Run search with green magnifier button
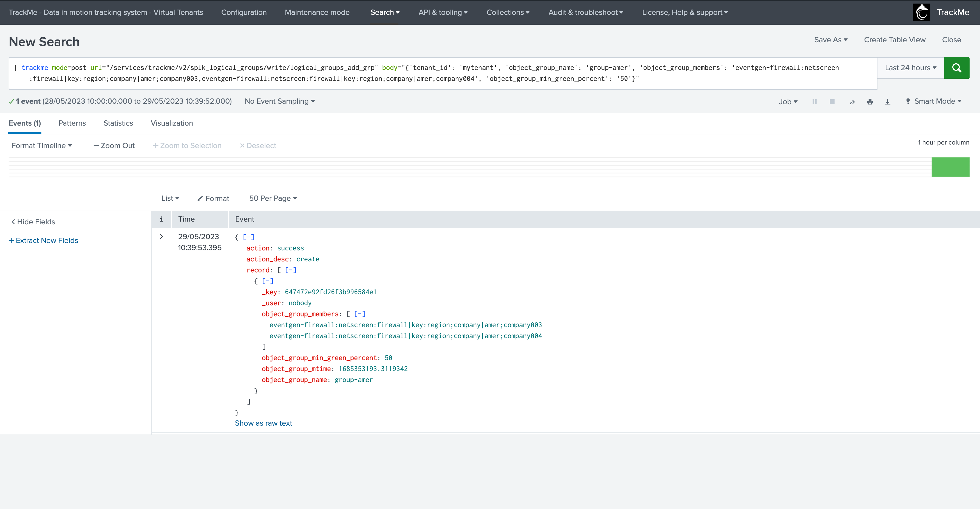 956,68
